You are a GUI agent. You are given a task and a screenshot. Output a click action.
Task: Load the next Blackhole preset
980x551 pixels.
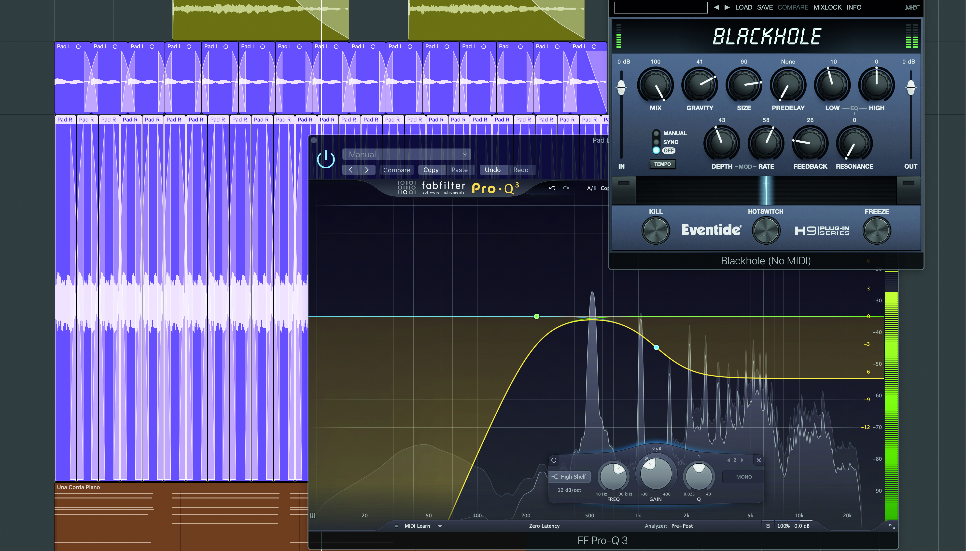(x=727, y=7)
